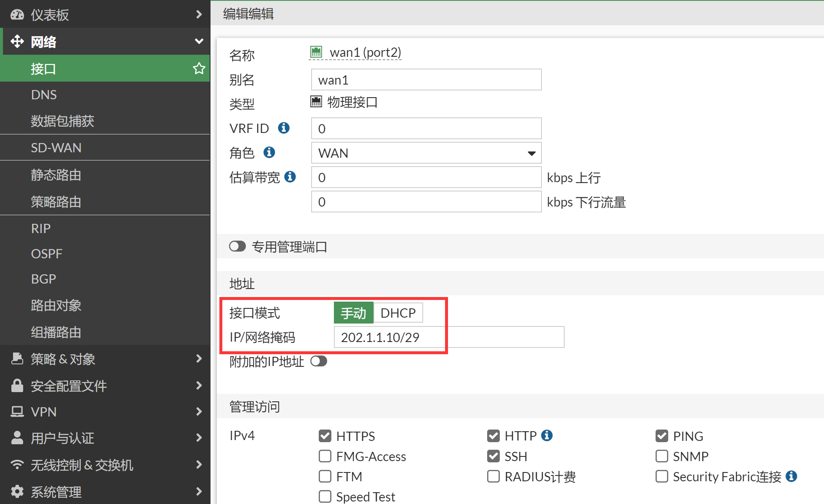The image size is (824, 504).
Task: Click the info icon next to HTTP
Action: point(547,435)
